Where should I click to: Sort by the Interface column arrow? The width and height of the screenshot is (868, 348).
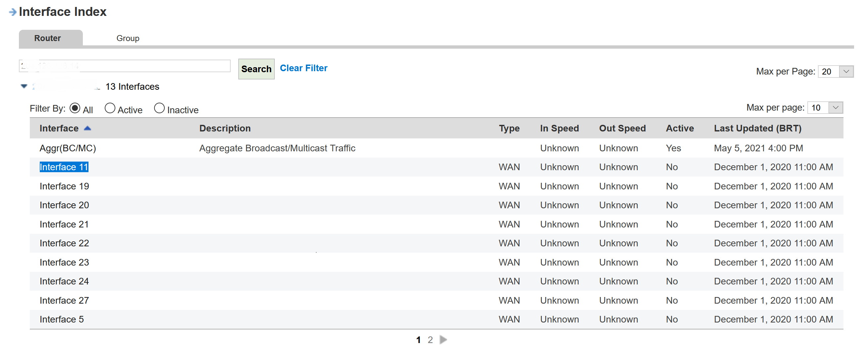(x=87, y=128)
